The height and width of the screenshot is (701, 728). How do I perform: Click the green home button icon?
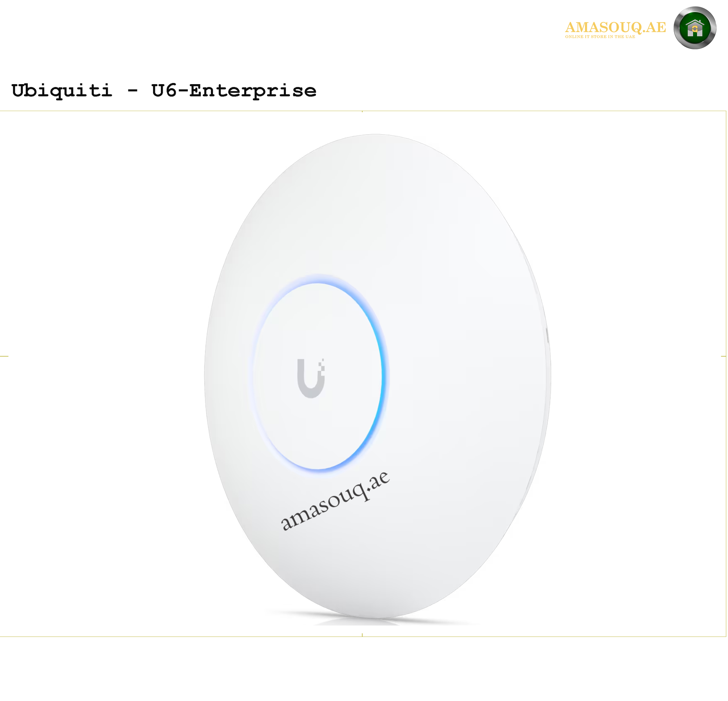click(695, 28)
